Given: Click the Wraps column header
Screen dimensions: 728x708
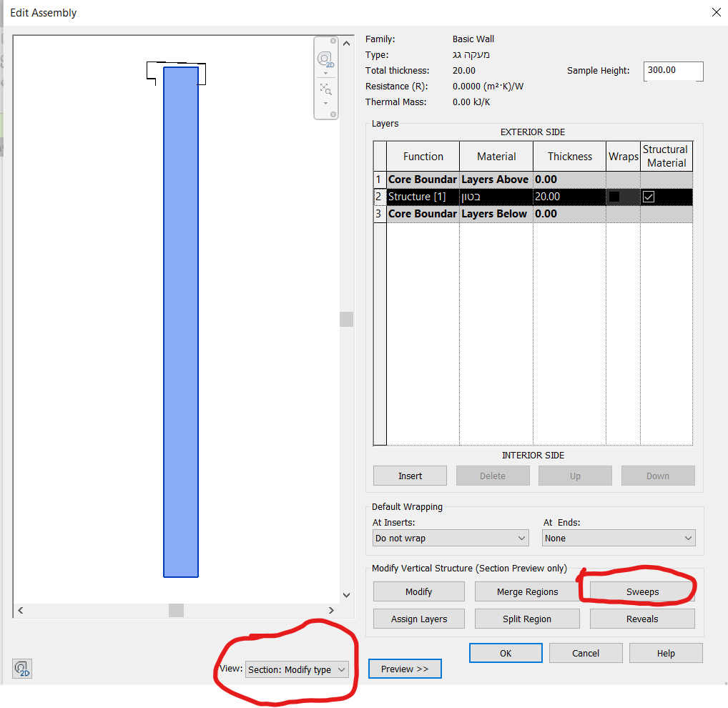Looking at the screenshot, I should [624, 157].
